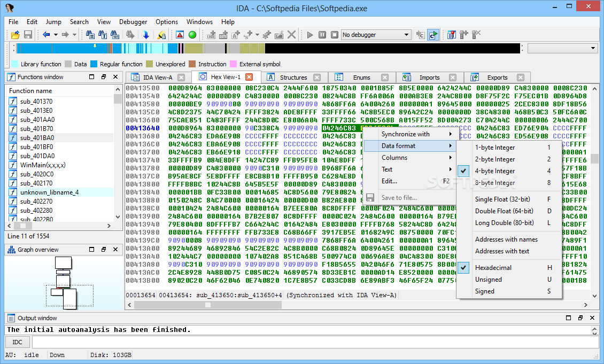Click the open file folder icon
Viewport: 604px width, 364px height.
15,35
